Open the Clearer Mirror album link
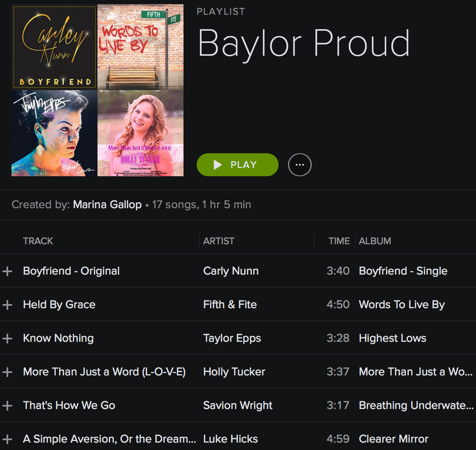 [393, 439]
